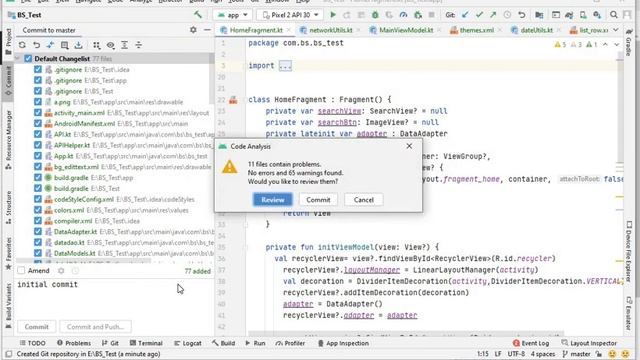Viewport: 640px width, 360px height.
Task: Open Pixel 2 API 30 device dropdown
Action: (x=290, y=15)
